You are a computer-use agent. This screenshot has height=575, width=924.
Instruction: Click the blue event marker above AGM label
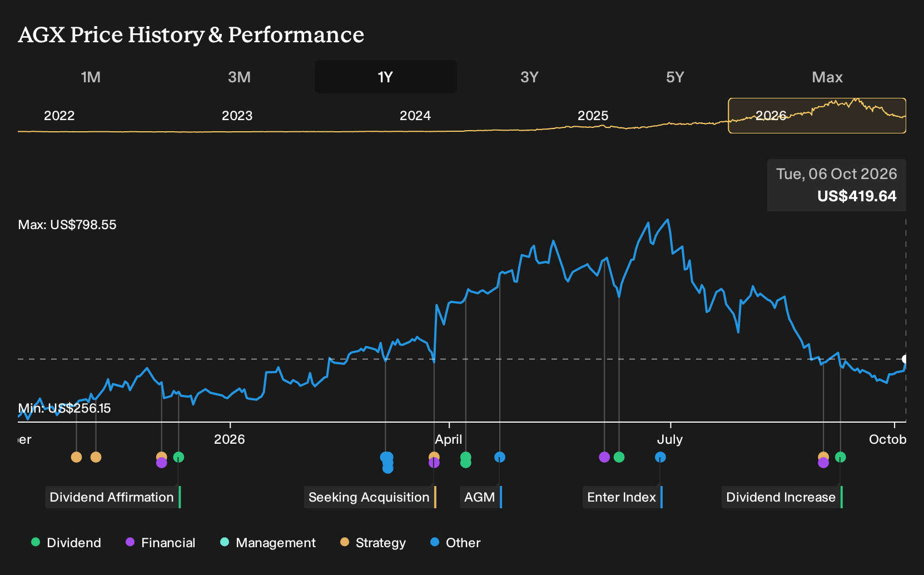[500, 457]
